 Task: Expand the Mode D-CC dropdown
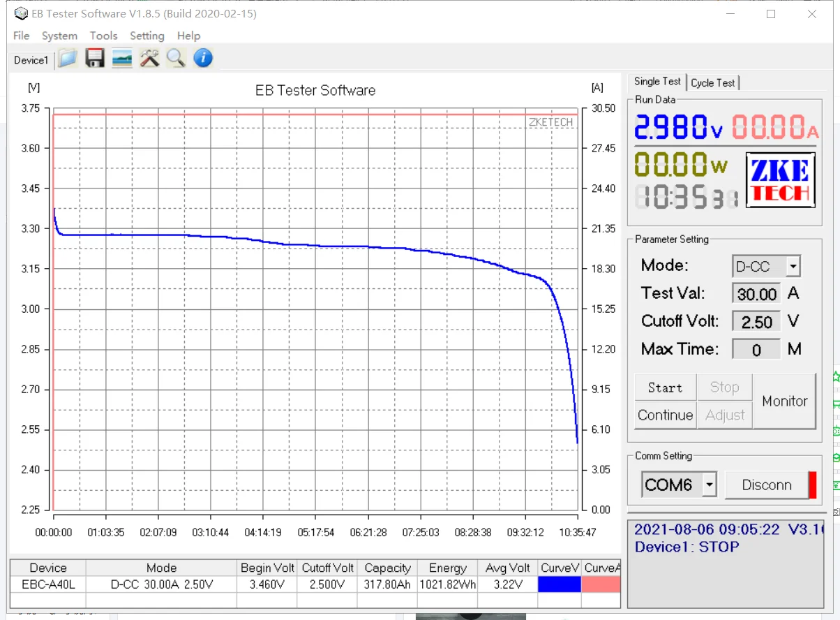click(793, 266)
